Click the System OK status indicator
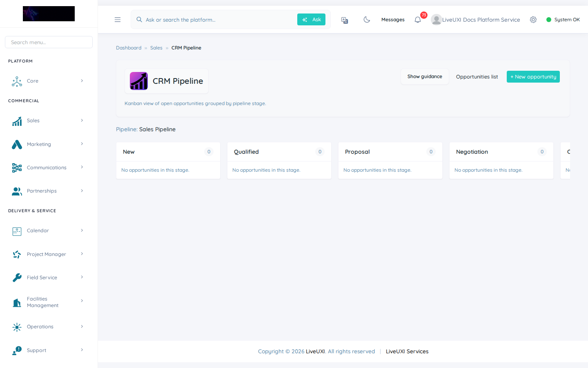This screenshot has width=588, height=368. [x=563, y=20]
